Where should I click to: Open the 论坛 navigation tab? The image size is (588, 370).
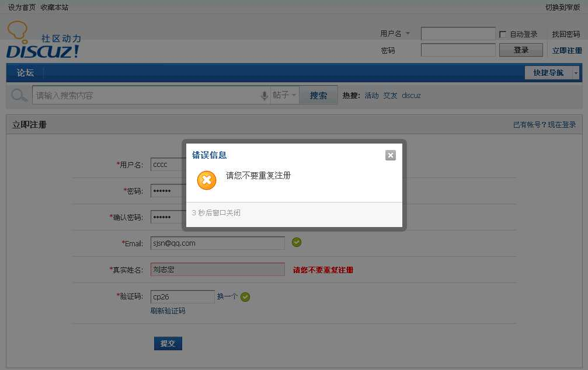25,73
